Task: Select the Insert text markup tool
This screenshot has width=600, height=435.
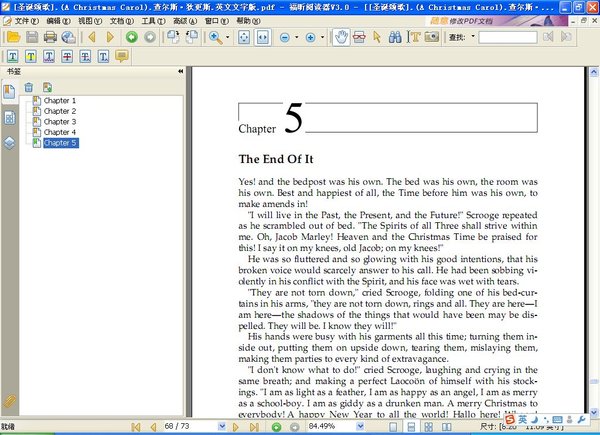Action: [103, 57]
